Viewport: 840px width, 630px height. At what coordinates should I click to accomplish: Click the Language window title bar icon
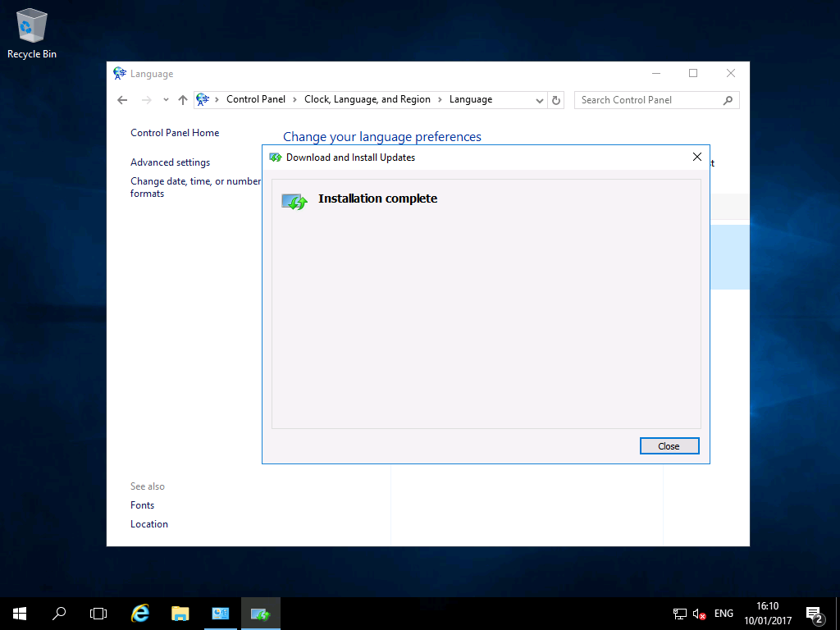120,73
